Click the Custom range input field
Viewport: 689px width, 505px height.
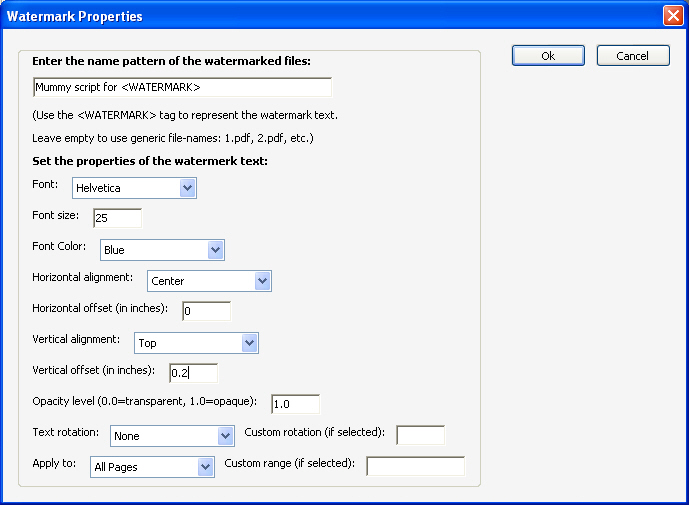click(416, 466)
